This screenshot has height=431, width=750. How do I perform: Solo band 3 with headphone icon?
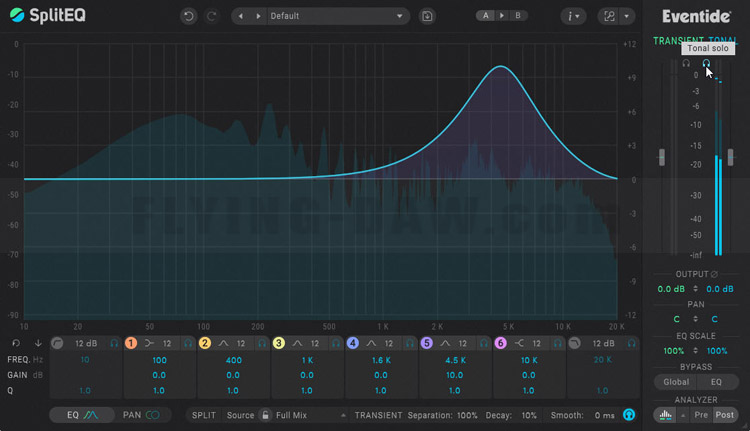point(336,343)
